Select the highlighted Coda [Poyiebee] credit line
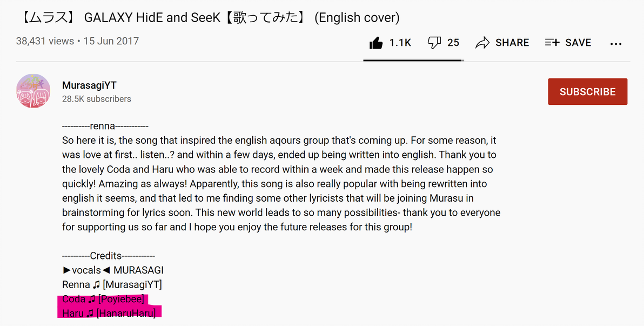 [x=103, y=299]
